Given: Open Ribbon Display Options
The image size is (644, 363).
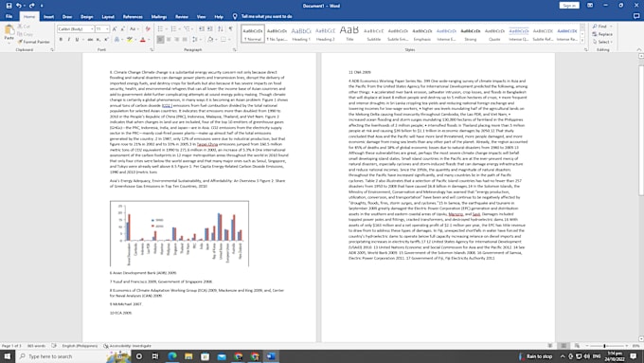Looking at the screenshot, I should (590, 6).
